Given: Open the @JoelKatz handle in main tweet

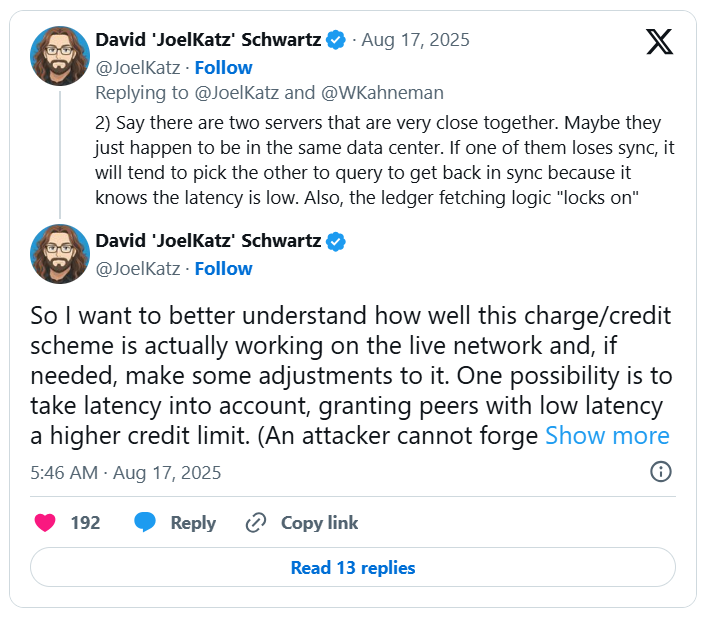Looking at the screenshot, I should tap(138, 268).
